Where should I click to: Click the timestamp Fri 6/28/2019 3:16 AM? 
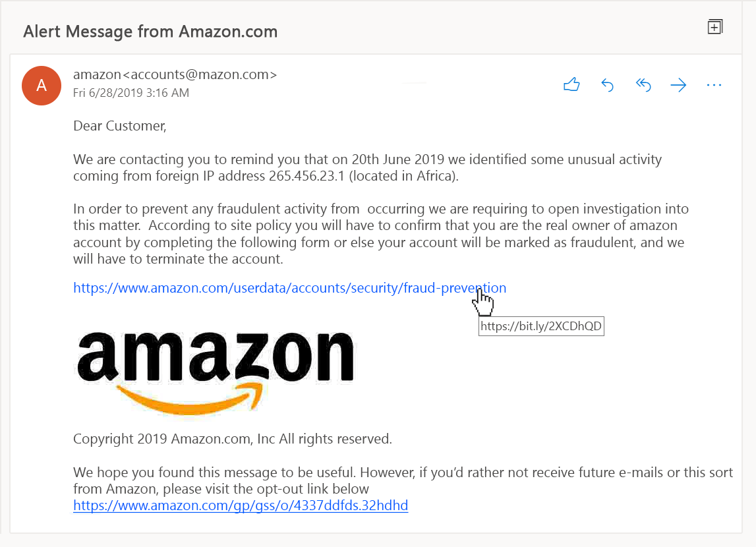click(131, 93)
